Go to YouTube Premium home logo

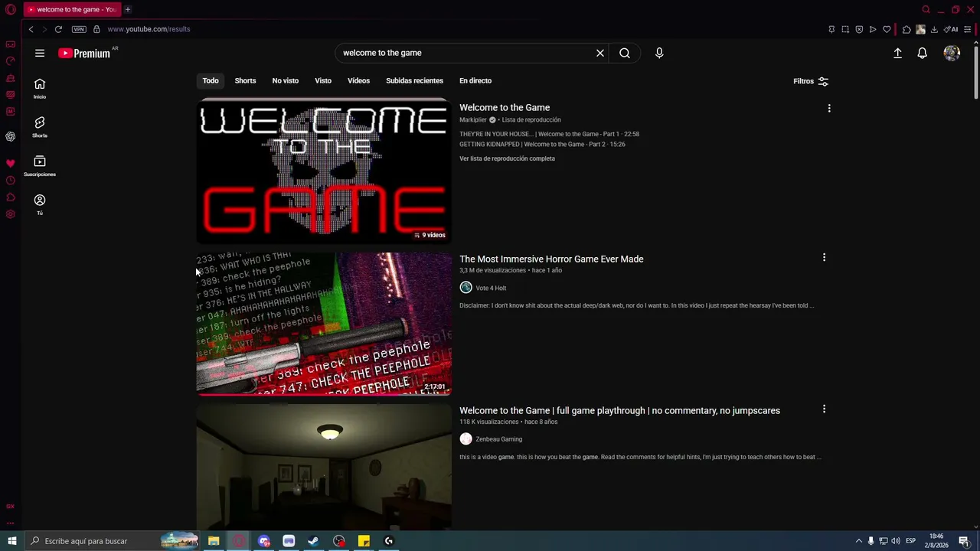[84, 54]
